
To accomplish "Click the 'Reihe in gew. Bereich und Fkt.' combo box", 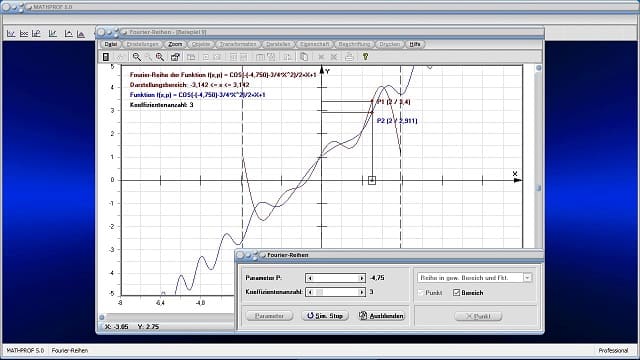I will 474,278.
